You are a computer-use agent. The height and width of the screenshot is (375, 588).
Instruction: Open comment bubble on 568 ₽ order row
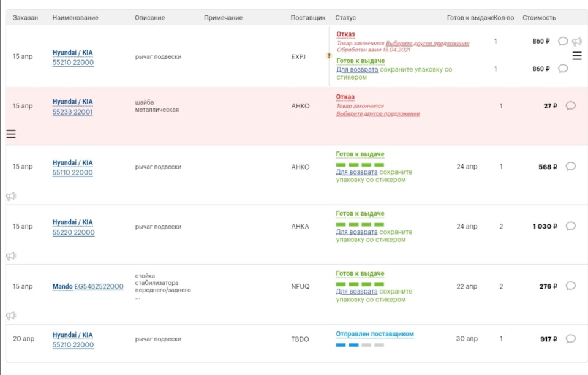[570, 167]
